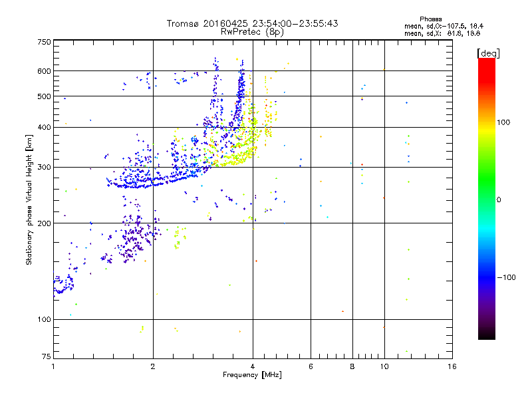Click the x-axis tick label '8'
The height and width of the screenshot is (399, 532).
(x=352, y=366)
